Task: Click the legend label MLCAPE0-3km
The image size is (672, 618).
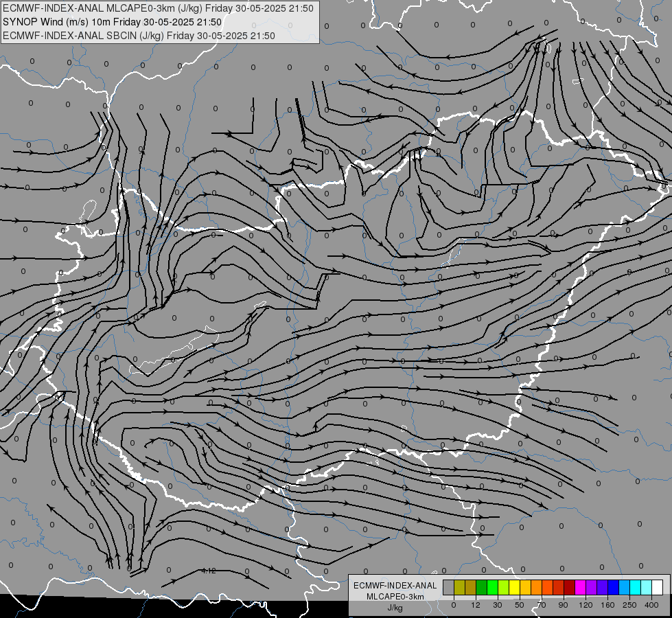Action: 395,597
